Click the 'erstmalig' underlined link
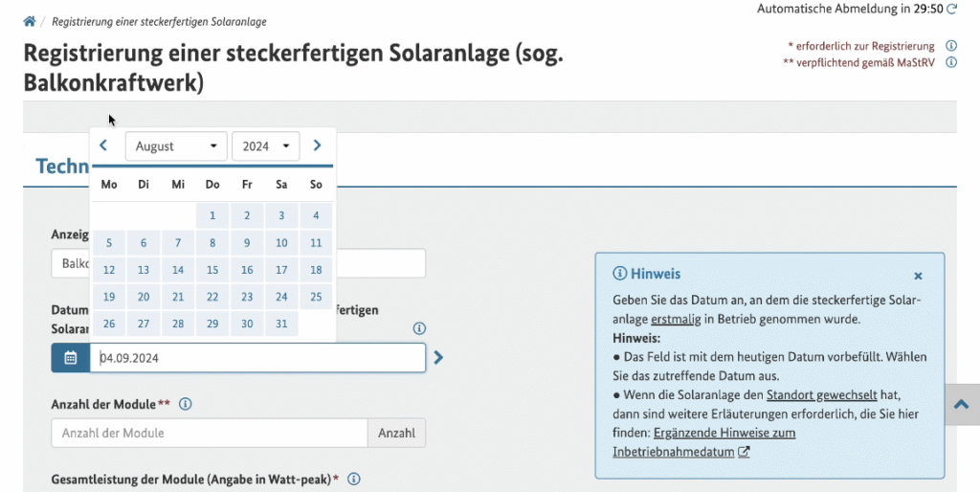 (676, 319)
